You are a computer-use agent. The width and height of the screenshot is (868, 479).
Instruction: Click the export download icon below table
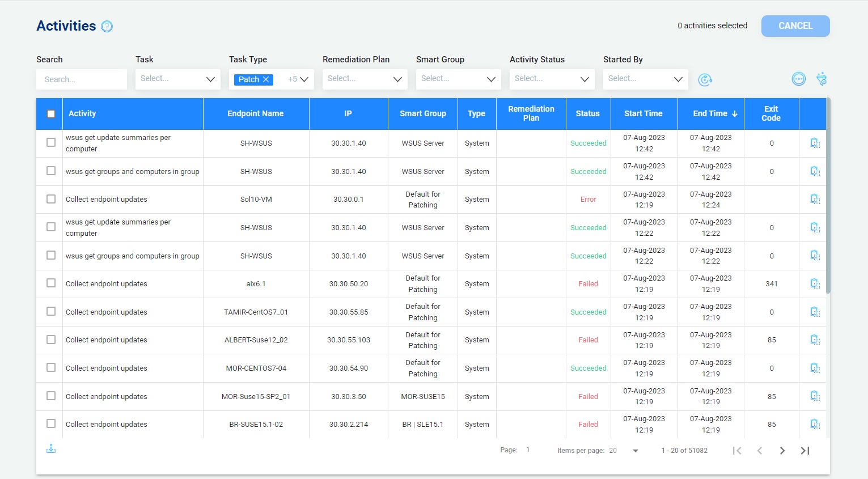coord(51,449)
